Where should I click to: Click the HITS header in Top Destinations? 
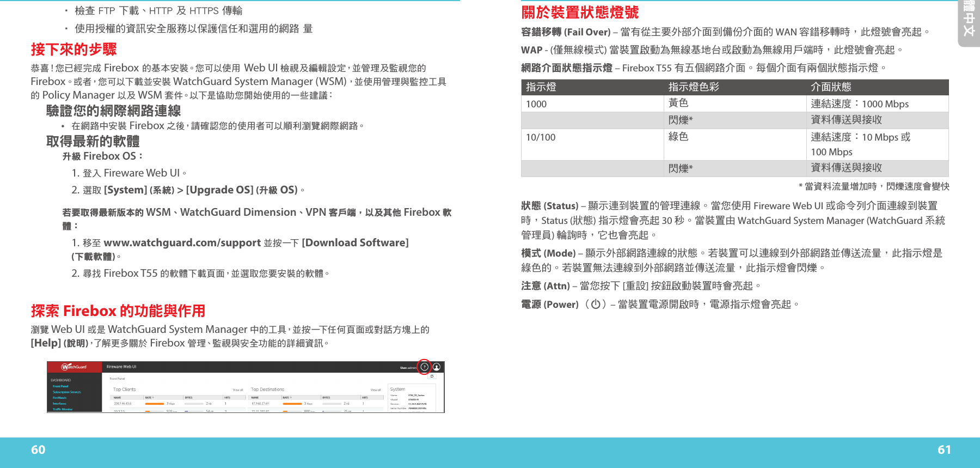click(x=365, y=398)
